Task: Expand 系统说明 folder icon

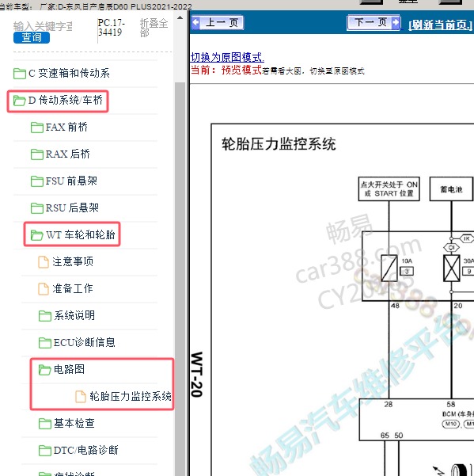Action: pyautogui.click(x=45, y=316)
